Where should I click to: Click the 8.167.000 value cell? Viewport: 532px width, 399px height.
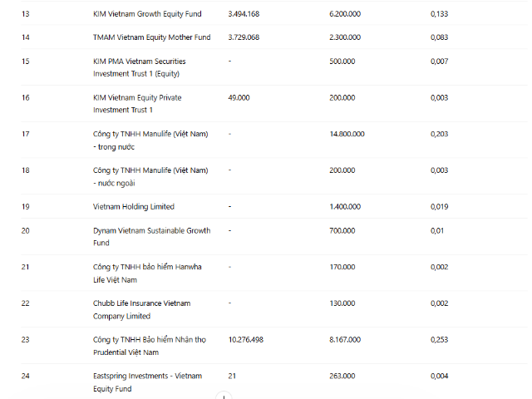[345, 340]
